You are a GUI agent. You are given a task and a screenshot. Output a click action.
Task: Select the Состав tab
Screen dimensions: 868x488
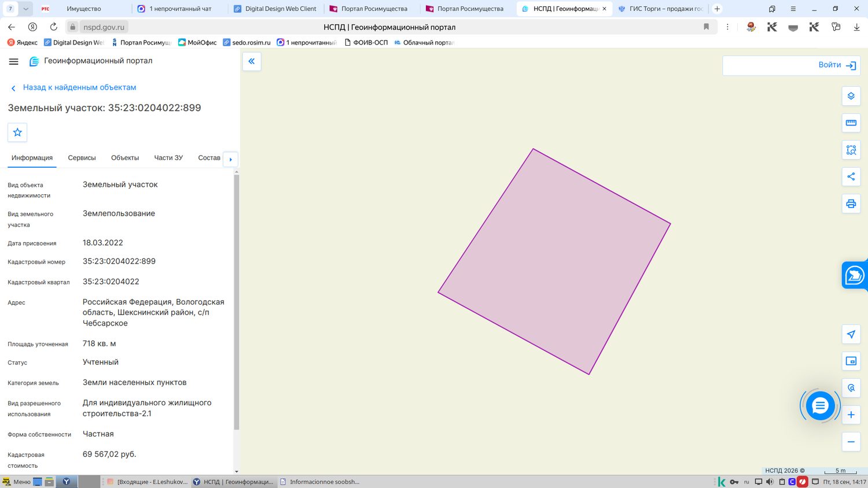[209, 158]
